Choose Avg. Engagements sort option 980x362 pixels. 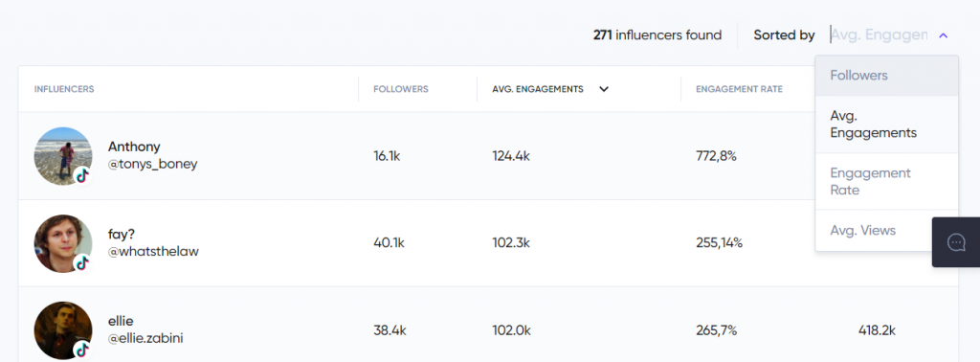point(886,124)
